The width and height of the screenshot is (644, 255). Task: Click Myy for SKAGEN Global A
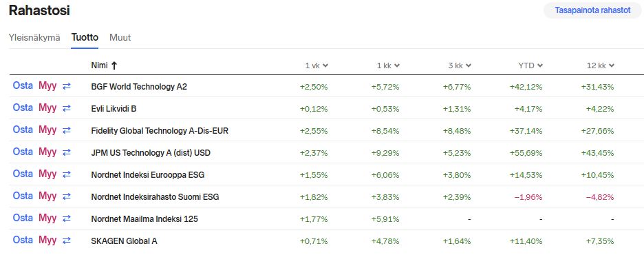tap(47, 241)
